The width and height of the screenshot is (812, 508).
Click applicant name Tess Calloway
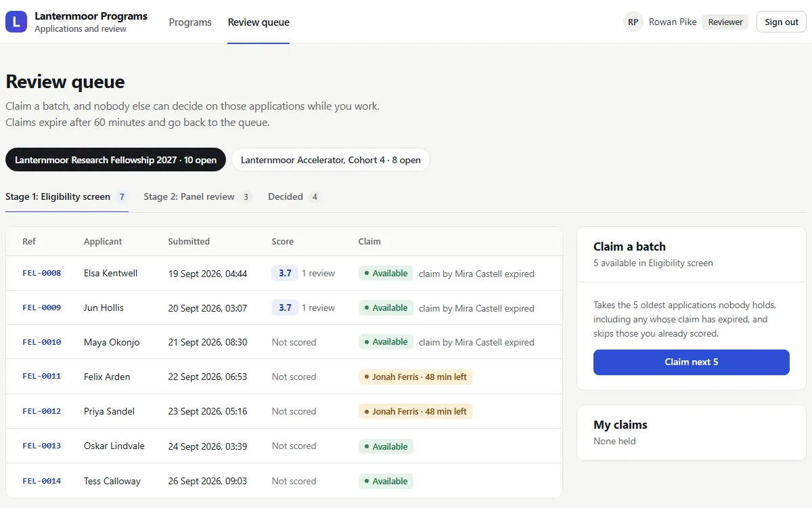point(112,481)
